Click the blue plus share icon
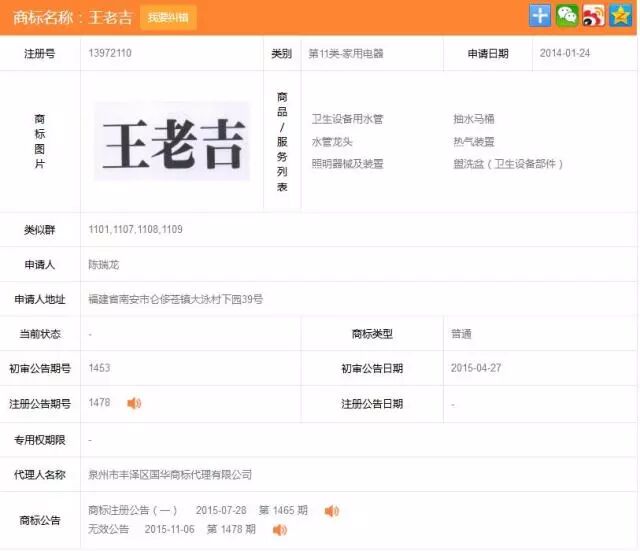Screen dimensions: 640x551 540,16
